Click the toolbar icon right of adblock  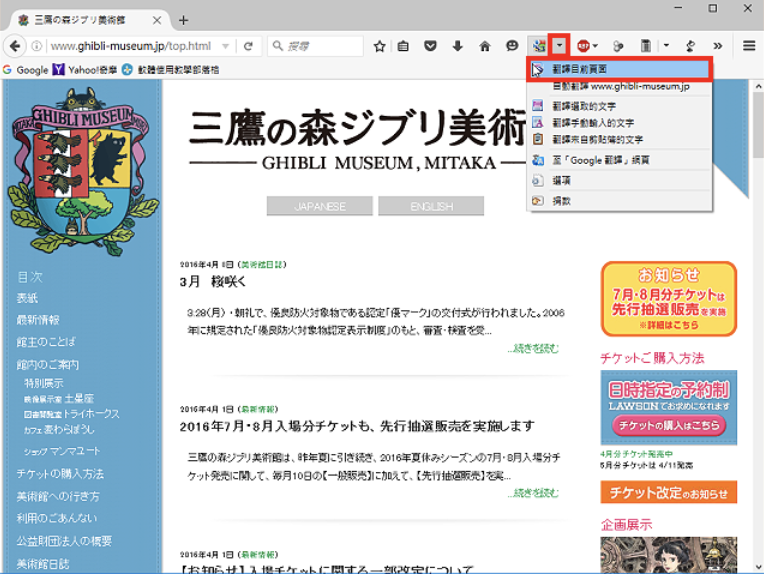click(x=618, y=46)
